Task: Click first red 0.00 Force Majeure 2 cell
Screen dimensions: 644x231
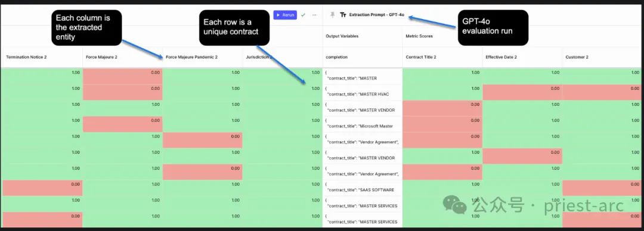Action: point(123,76)
